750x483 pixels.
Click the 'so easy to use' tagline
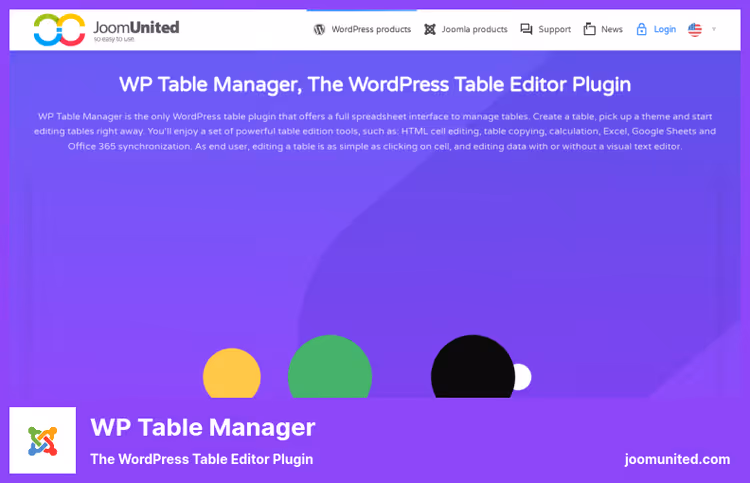[114, 39]
